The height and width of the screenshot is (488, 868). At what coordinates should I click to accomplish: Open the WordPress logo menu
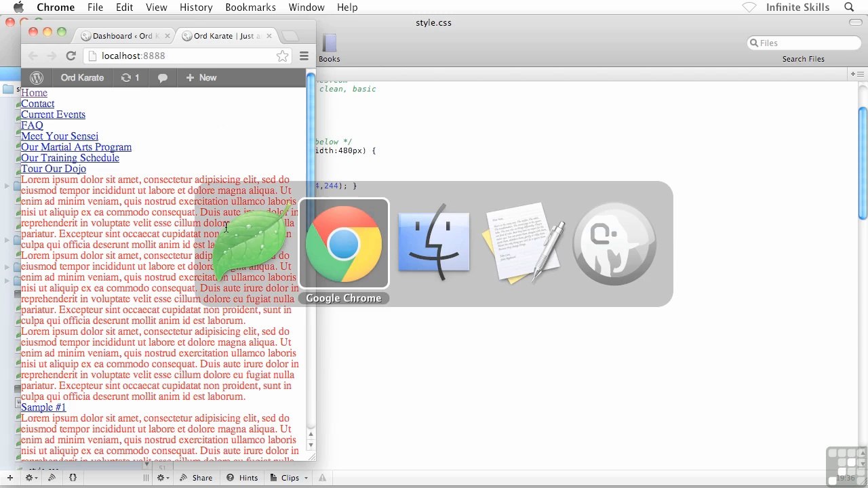pyautogui.click(x=37, y=78)
